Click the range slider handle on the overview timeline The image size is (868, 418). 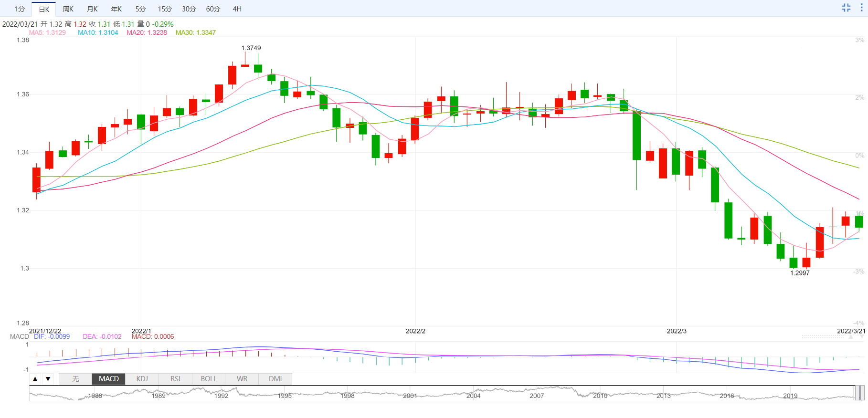(859, 393)
